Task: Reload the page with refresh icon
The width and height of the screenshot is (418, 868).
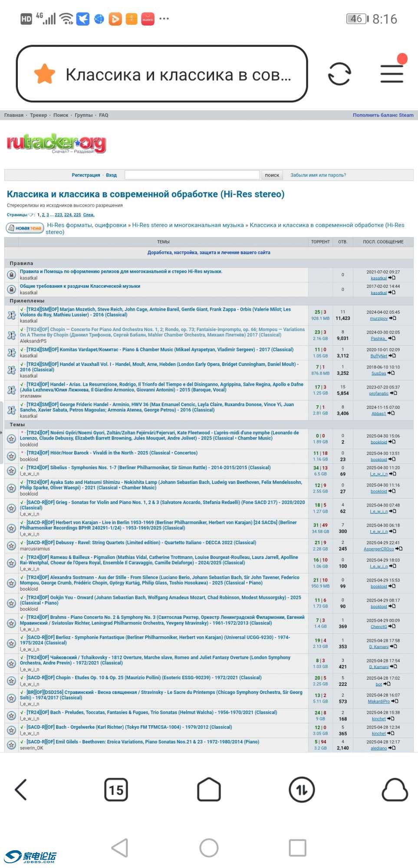Action: click(339, 74)
